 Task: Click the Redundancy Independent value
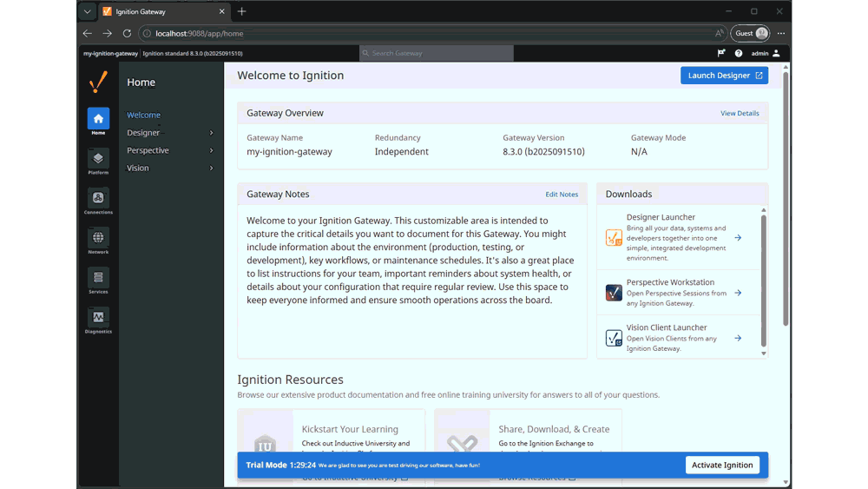point(401,151)
